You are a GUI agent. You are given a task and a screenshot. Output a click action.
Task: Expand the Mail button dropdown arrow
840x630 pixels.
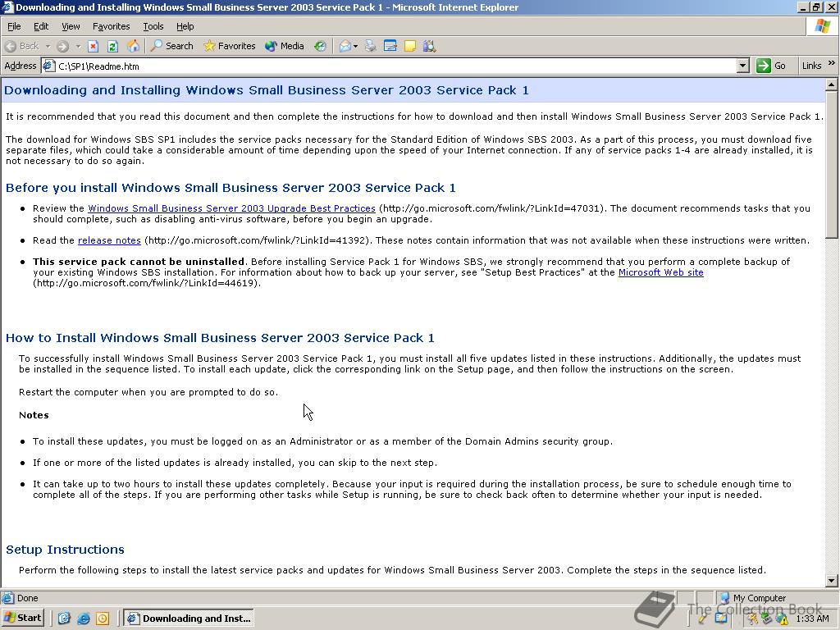(x=356, y=46)
